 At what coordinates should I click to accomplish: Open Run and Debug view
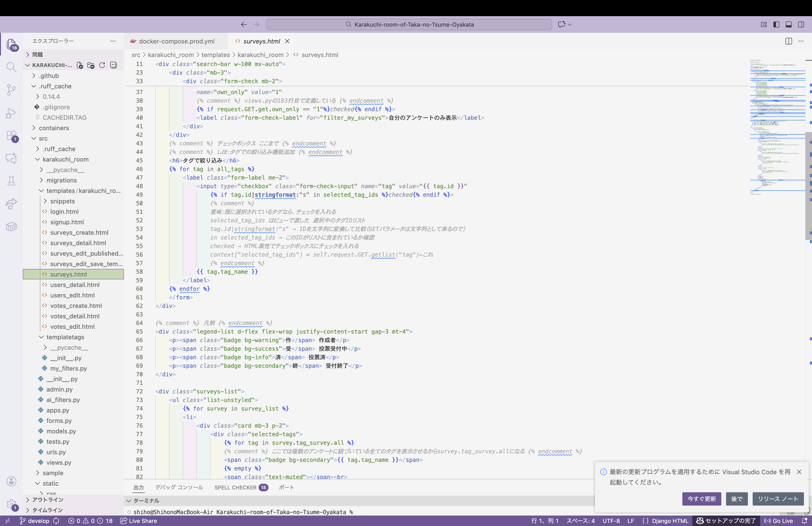[x=11, y=113]
